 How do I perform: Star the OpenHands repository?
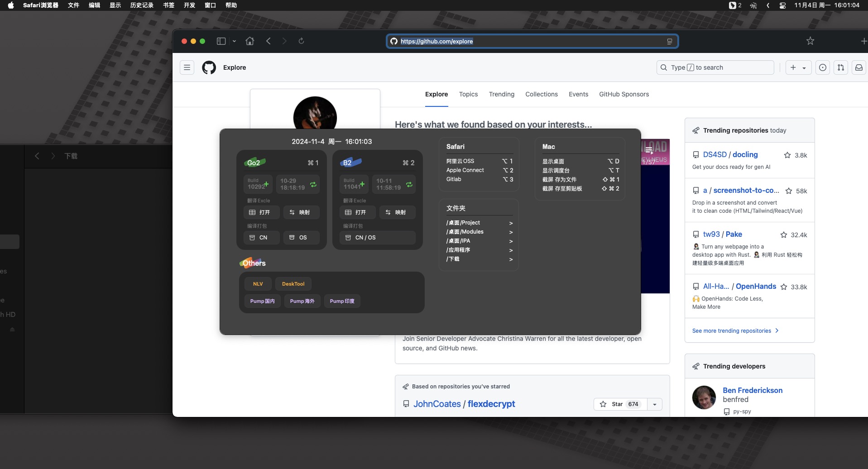click(x=784, y=287)
